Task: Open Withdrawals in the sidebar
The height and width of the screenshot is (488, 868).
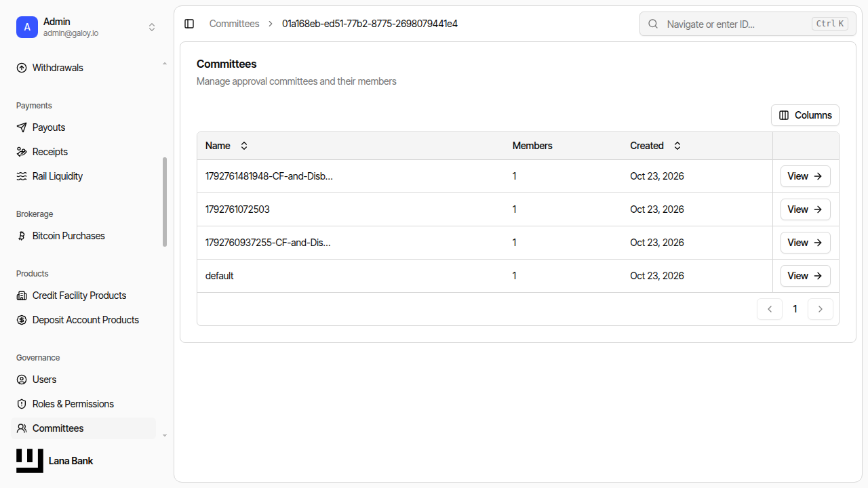Action: [83, 68]
